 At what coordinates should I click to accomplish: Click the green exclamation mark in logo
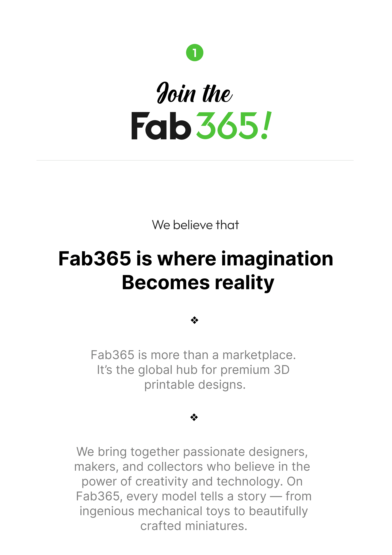[267, 126]
